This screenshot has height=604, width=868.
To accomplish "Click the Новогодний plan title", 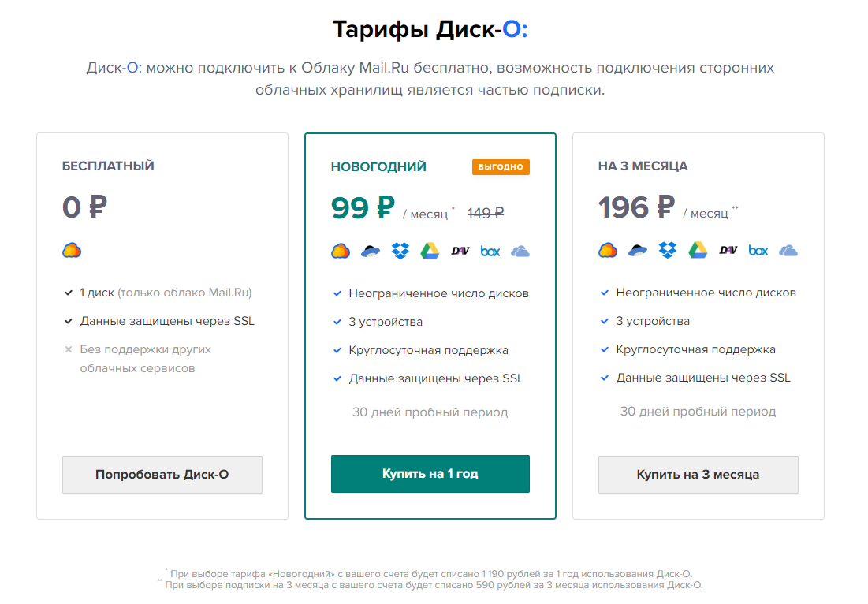I will pyautogui.click(x=378, y=166).
